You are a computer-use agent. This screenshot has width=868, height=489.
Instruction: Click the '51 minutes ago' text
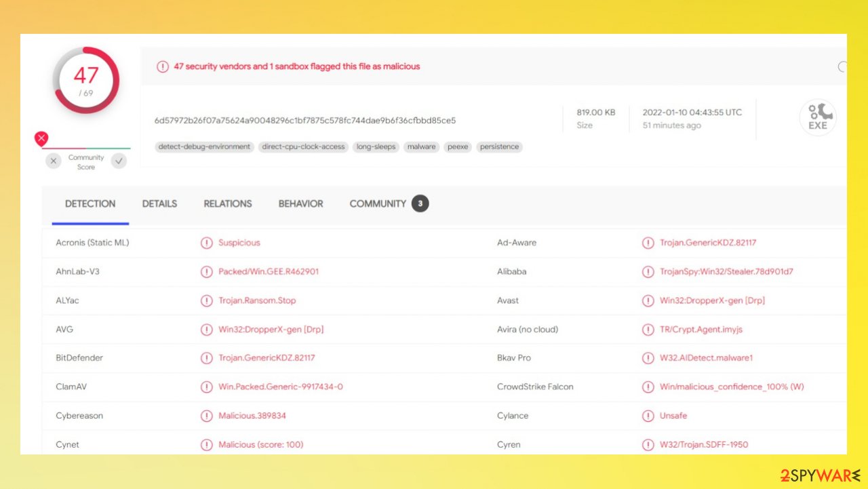(672, 125)
